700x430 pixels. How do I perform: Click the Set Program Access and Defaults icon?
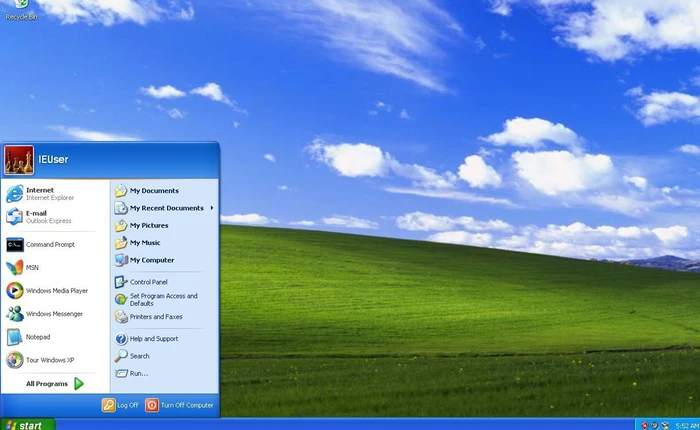(x=121, y=300)
